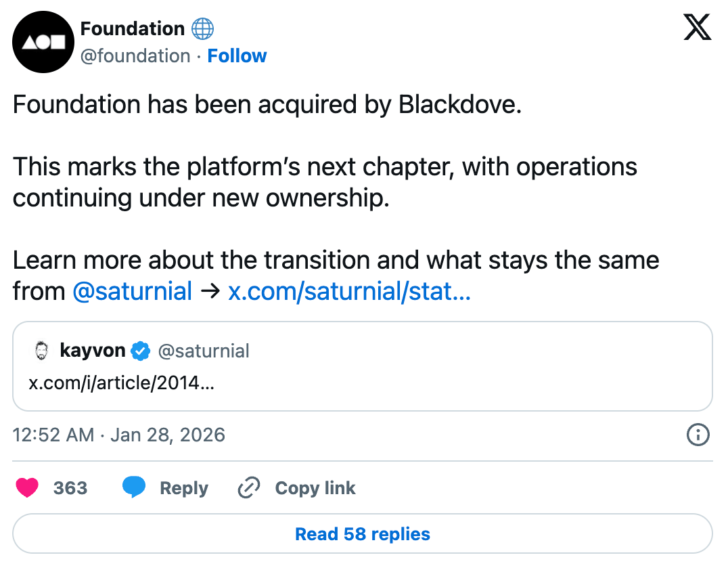The width and height of the screenshot is (728, 570).
Task: Click the Reply text label
Action: [184, 488]
